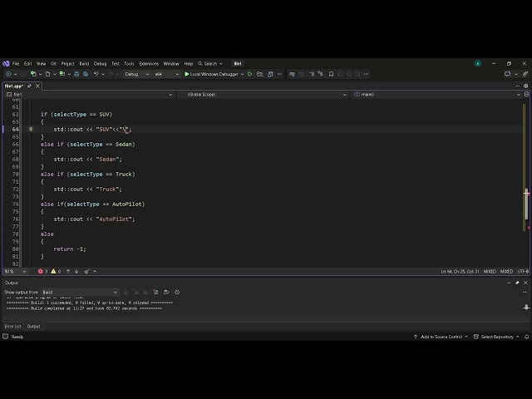Toggle word wrap in Output panel
The height and width of the screenshot is (399, 532).
click(x=166, y=292)
